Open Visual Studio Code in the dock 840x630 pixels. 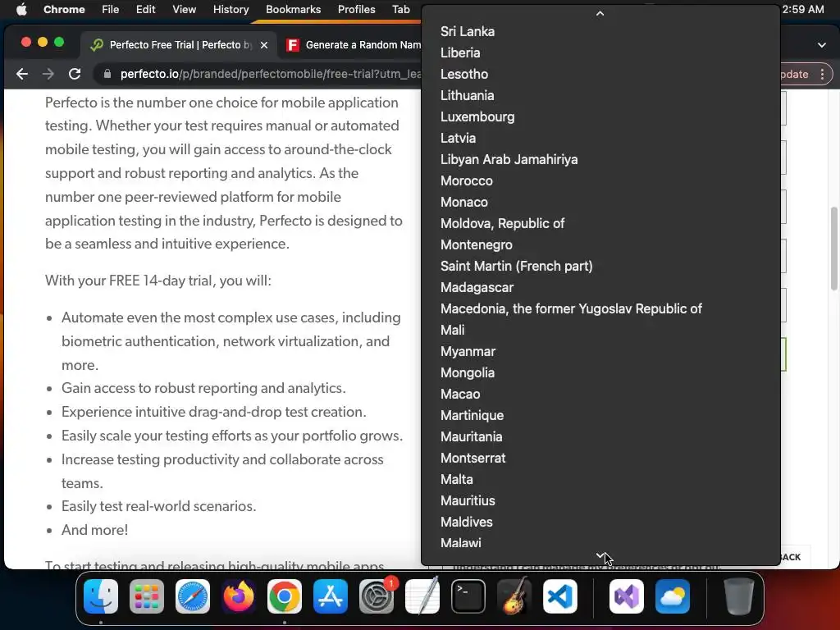(x=560, y=596)
